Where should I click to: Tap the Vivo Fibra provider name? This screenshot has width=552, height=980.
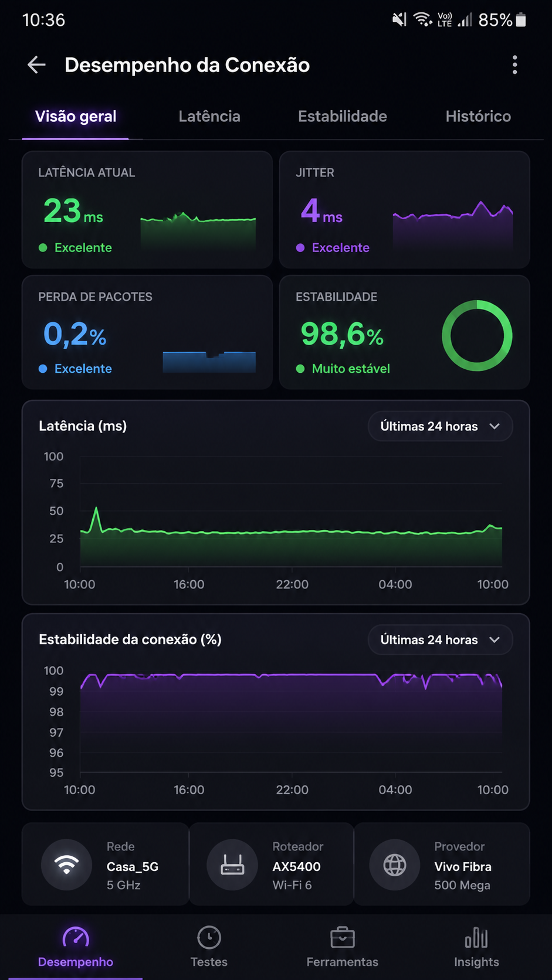463,866
